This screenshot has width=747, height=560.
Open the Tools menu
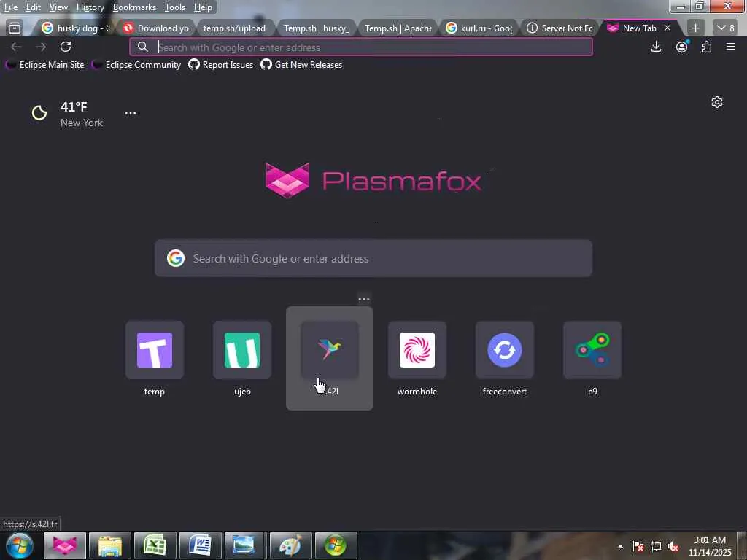[x=175, y=7]
